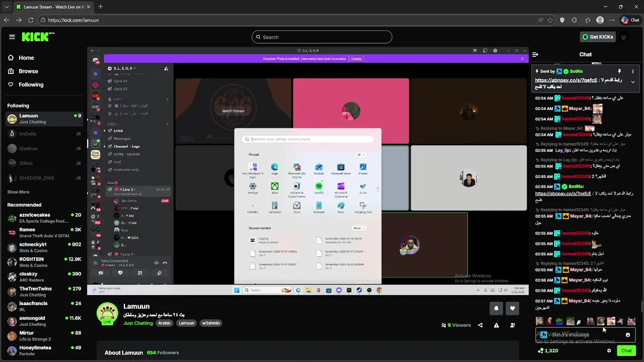Open the Kick hamburger sidebar menu

pyautogui.click(x=12, y=37)
